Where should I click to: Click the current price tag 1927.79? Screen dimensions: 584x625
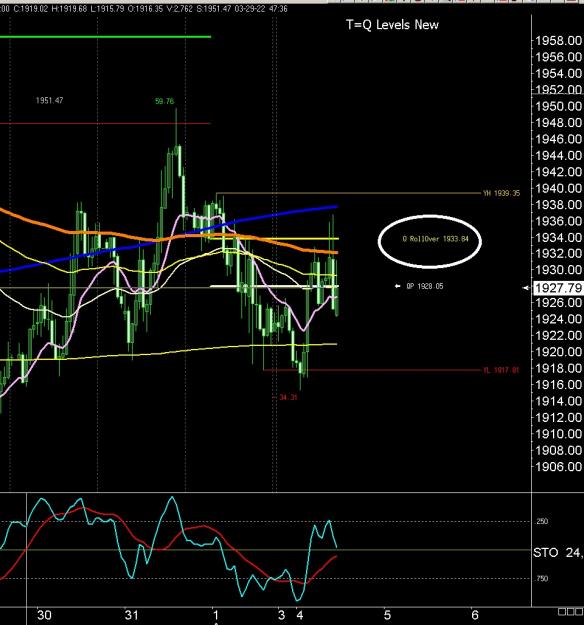[x=558, y=288]
